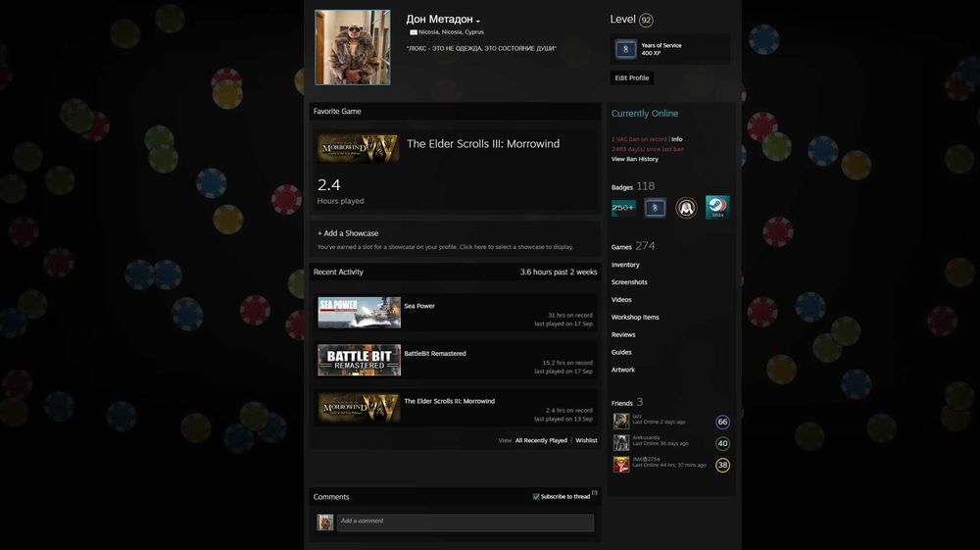Click the profile avatar picture
Viewport: 980px width, 550px height.
[353, 47]
